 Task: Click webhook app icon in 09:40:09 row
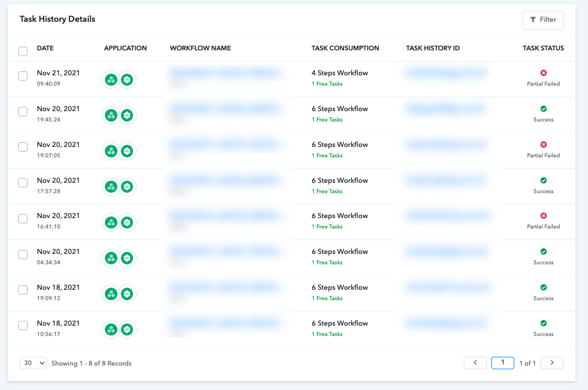pos(111,79)
